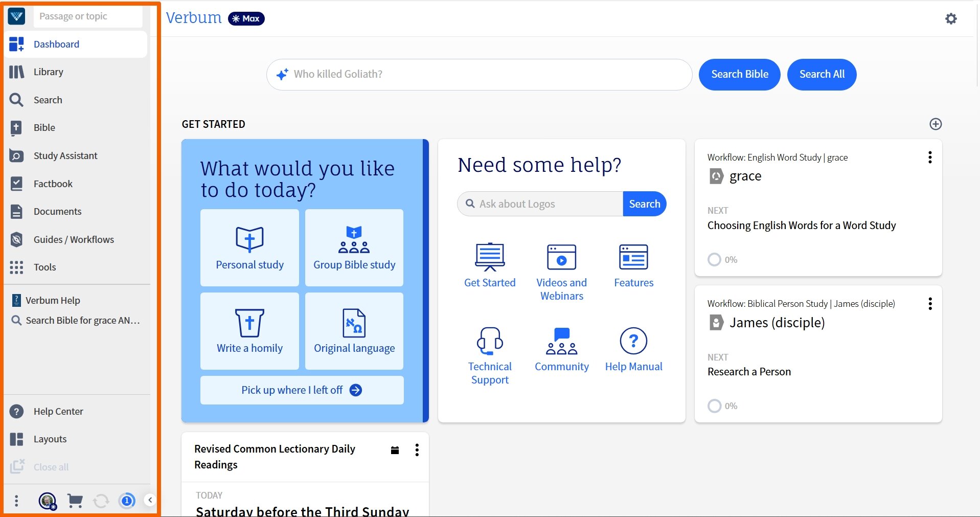Open Factbook from sidebar
The height and width of the screenshot is (517, 980).
(x=77, y=184)
